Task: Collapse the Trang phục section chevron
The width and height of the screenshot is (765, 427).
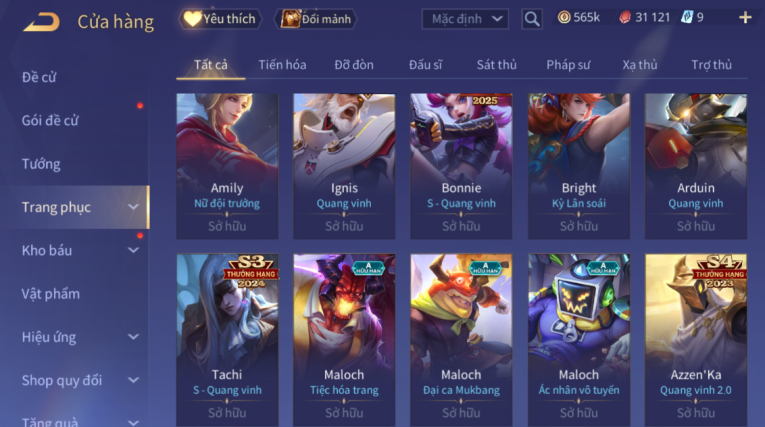Action: (133, 207)
